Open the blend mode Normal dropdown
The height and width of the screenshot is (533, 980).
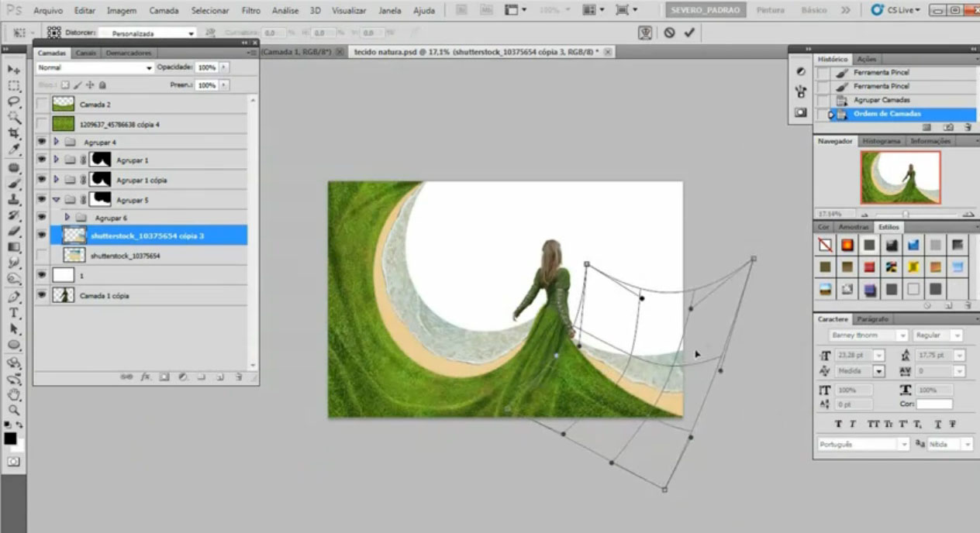tap(95, 68)
